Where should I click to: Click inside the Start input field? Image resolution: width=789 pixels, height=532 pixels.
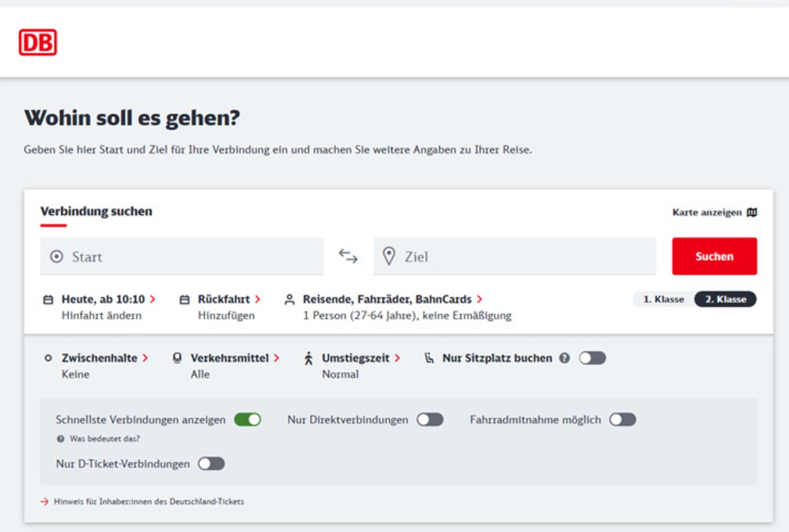click(182, 256)
